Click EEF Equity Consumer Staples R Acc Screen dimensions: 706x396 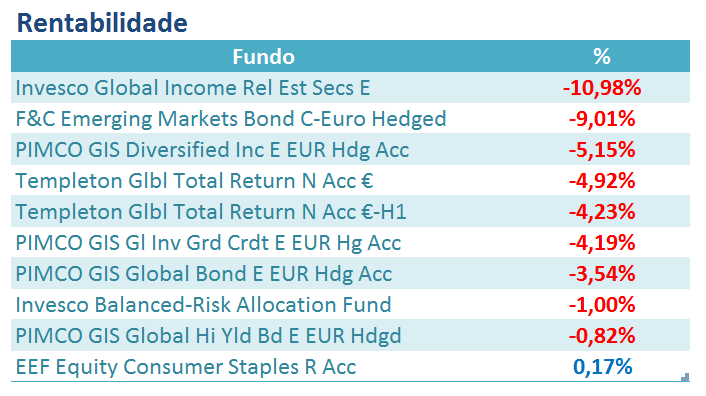coord(186,367)
